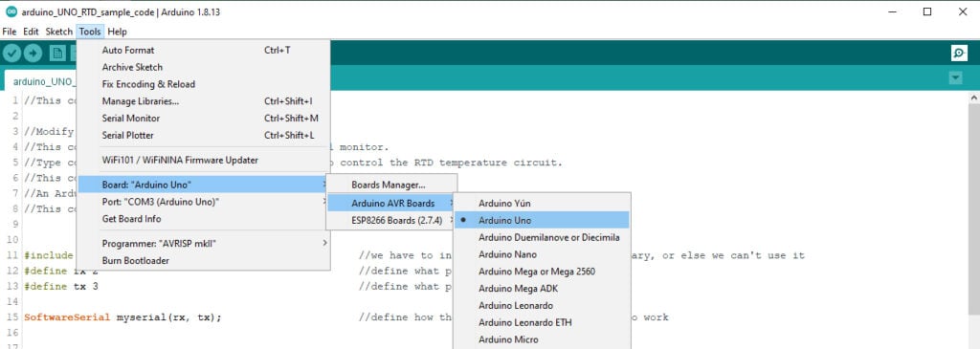Expand the Programmer: AVRISP mkII submenu
The width and height of the screenshot is (980, 349).
click(x=203, y=243)
